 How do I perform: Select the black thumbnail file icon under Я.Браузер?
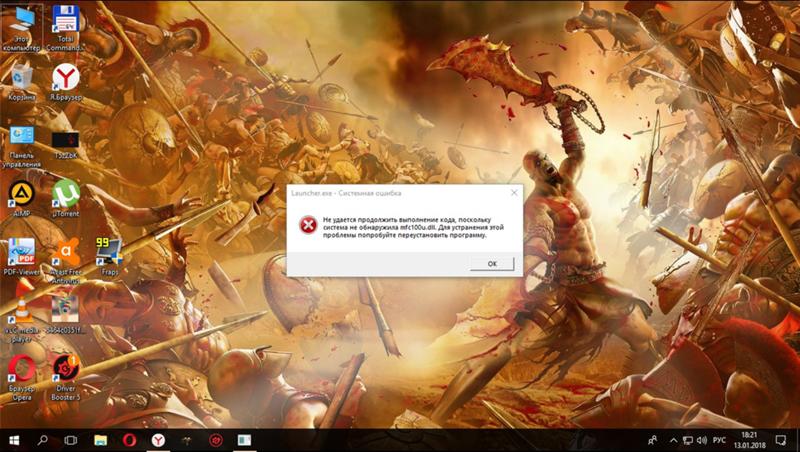click(65, 145)
